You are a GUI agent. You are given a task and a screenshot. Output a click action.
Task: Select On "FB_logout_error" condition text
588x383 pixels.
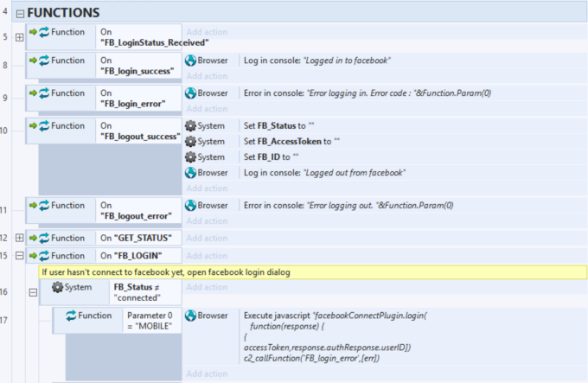coord(136,211)
